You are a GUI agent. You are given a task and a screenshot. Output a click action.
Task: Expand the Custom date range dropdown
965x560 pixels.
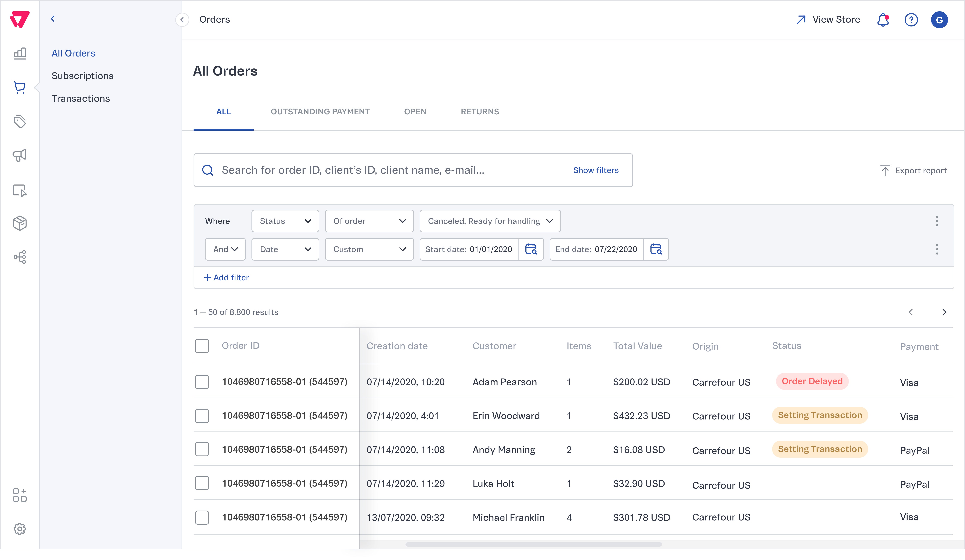click(369, 249)
